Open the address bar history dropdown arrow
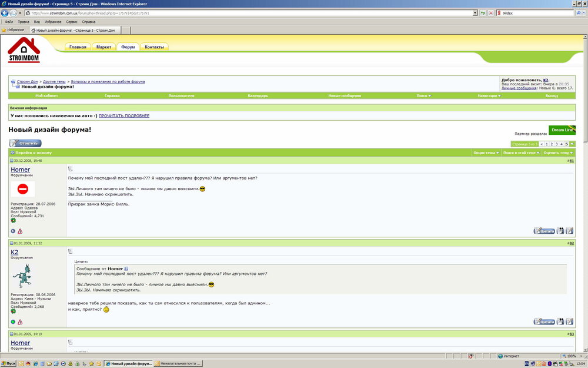 coord(475,13)
